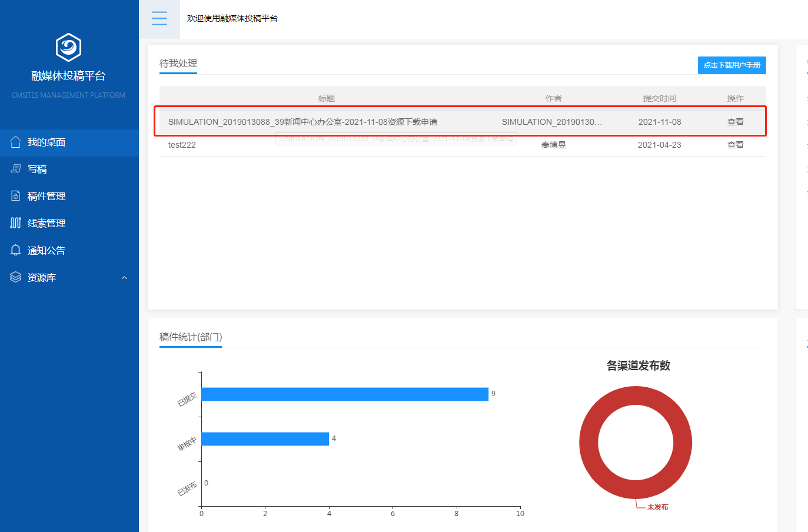Click the 已提交 blue bar in chart
808x532 pixels.
tap(345, 394)
